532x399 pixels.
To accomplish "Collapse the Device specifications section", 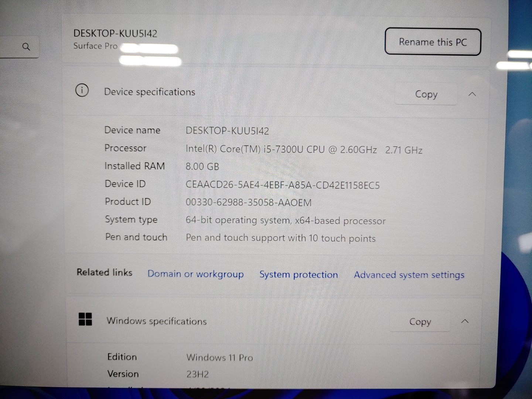I will 472,94.
